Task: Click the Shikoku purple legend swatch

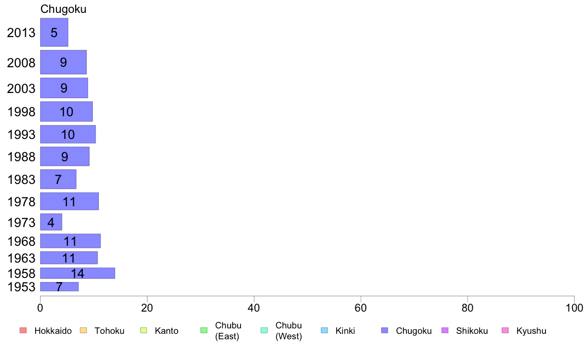Action: tap(445, 330)
